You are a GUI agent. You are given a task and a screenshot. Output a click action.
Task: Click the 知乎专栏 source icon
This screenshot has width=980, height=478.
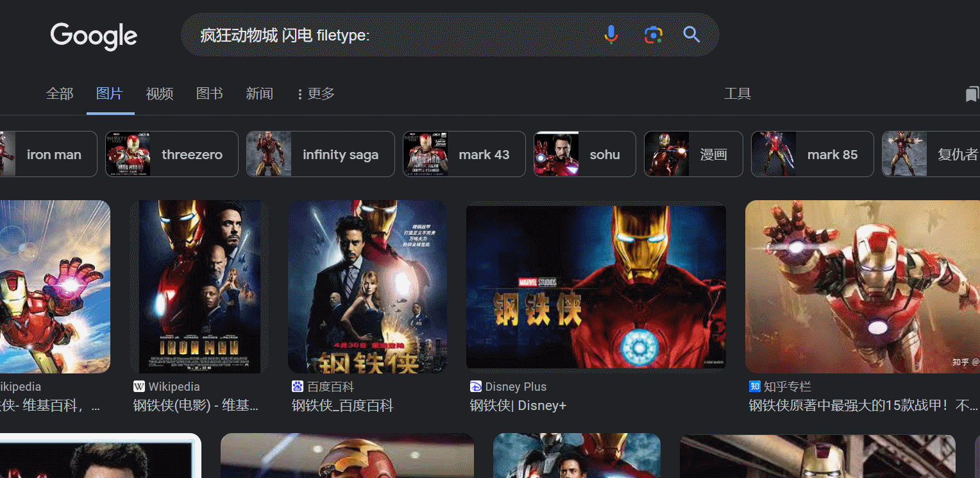[755, 386]
